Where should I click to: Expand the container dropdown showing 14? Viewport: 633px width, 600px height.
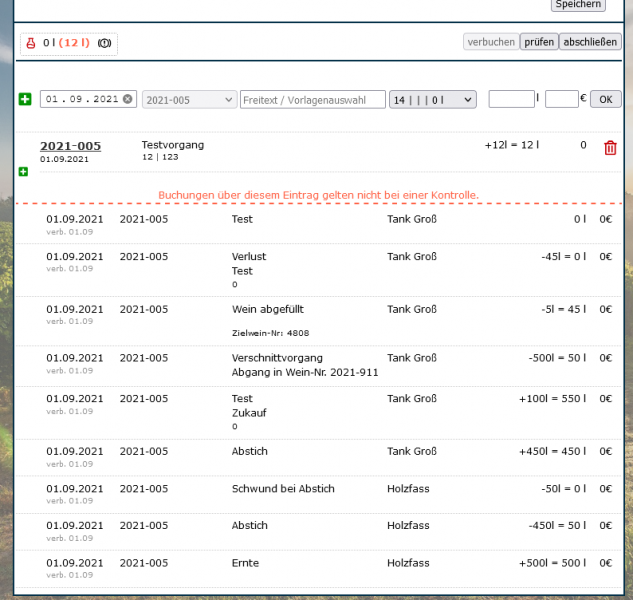coord(432,99)
